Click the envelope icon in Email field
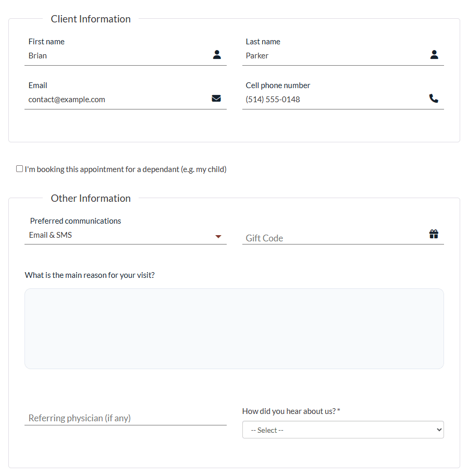This screenshot has width=468, height=476. 216,99
